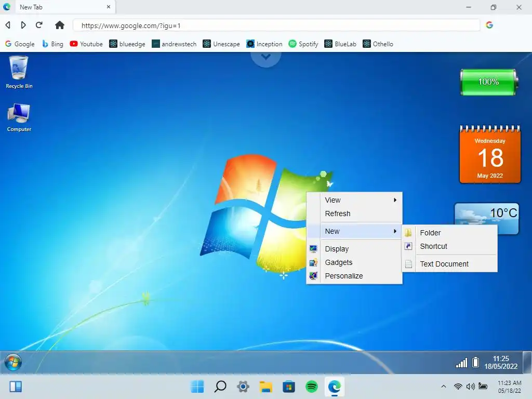
Task: Open the andrewstech bookmark
Action: [x=174, y=44]
